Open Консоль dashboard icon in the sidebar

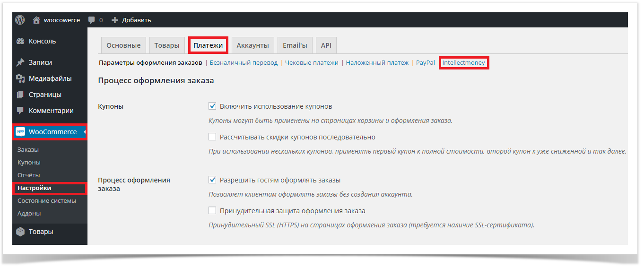pyautogui.click(x=20, y=41)
